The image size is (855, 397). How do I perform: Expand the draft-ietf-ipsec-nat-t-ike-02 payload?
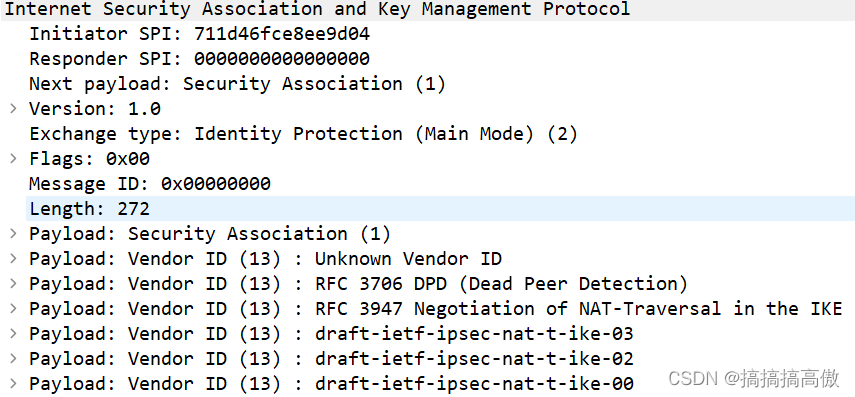point(14,359)
